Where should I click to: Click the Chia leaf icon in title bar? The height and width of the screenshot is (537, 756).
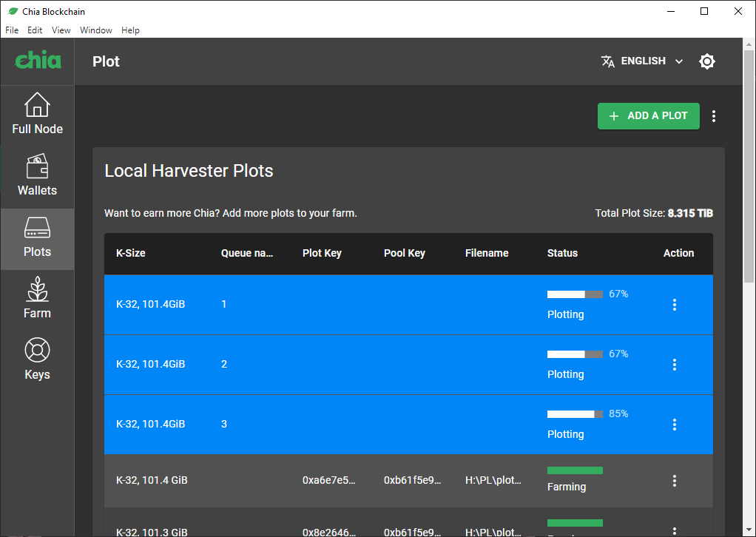point(13,11)
